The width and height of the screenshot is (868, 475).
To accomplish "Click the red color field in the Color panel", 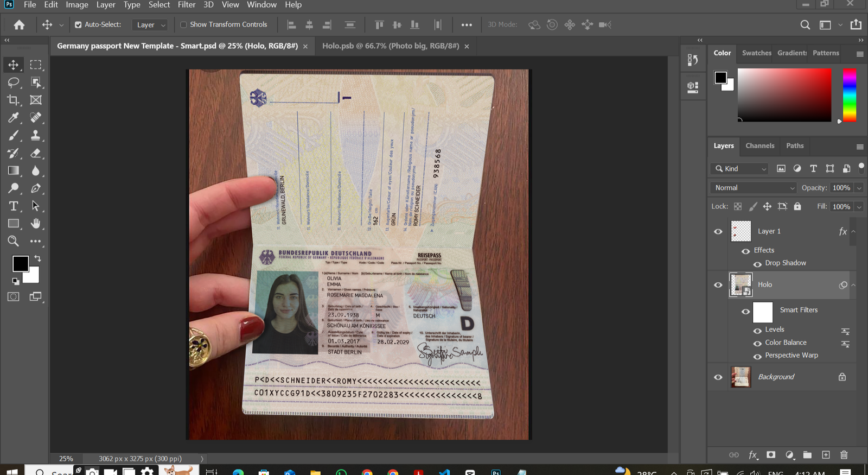I will [x=784, y=95].
